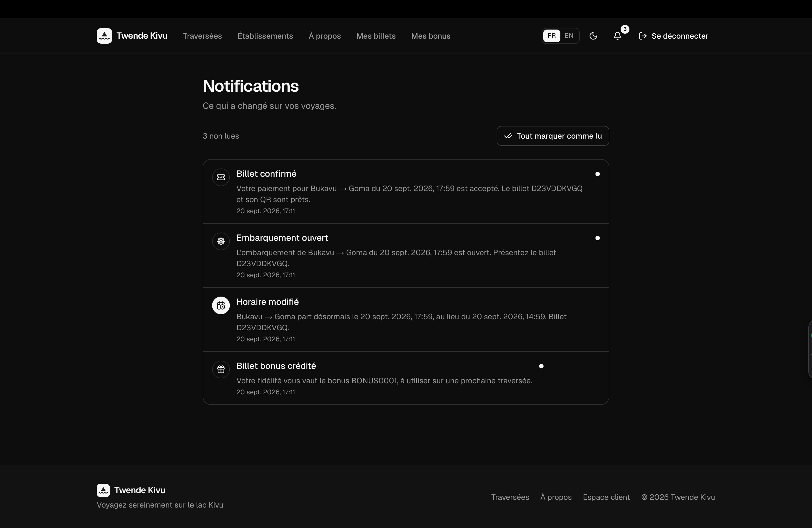The width and height of the screenshot is (812, 528).
Task: Open the Embarquement ouvert notification title
Action: pyautogui.click(x=282, y=238)
